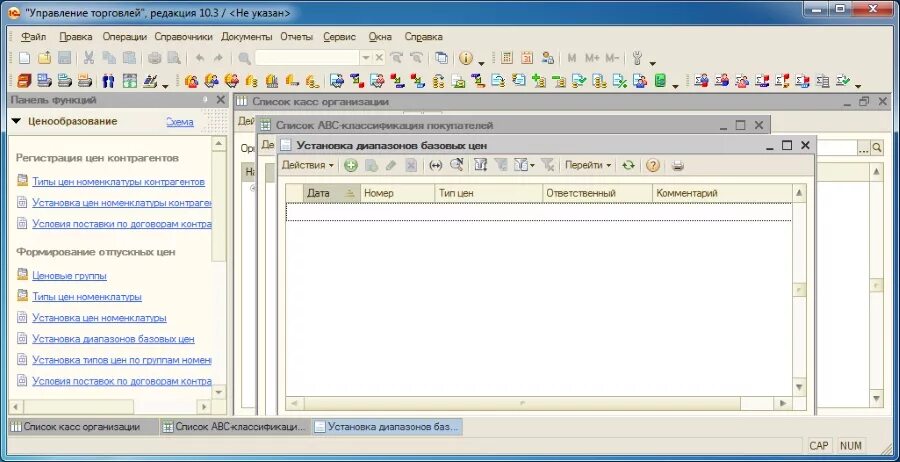Open dropdown arrow next to wrench icon
The height and width of the screenshot is (462, 900).
pos(652,62)
